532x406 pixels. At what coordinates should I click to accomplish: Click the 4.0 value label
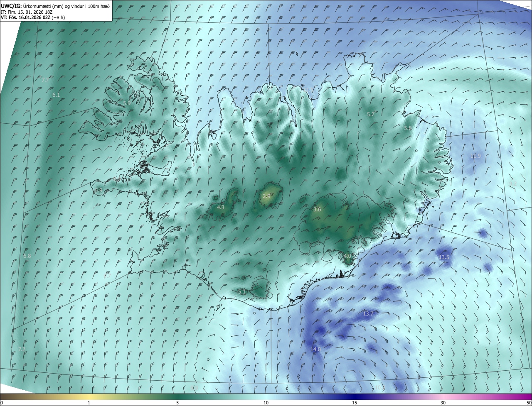347,256
